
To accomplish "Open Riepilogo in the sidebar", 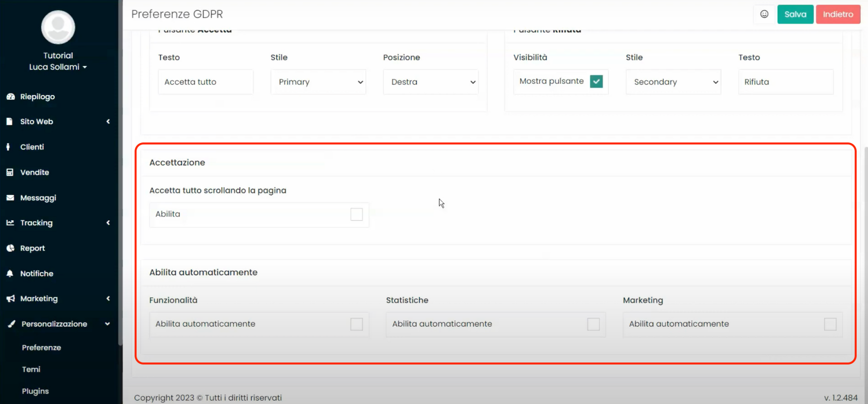I will 38,97.
